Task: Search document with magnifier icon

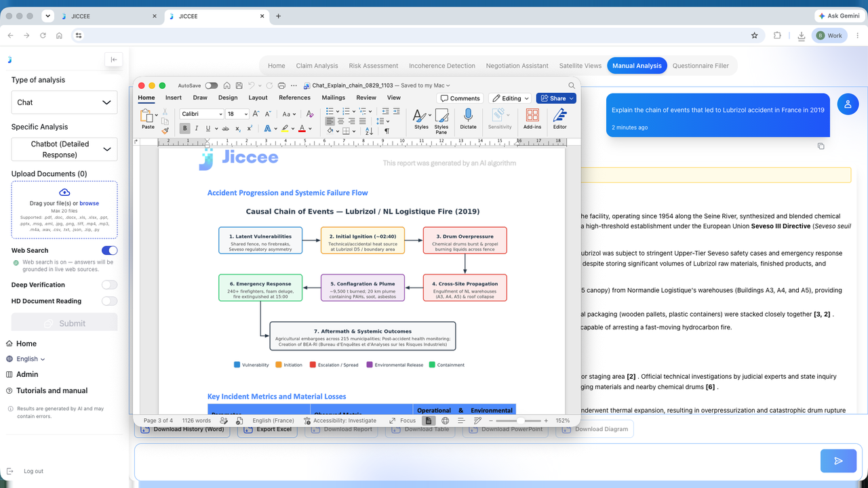Action: (572, 85)
